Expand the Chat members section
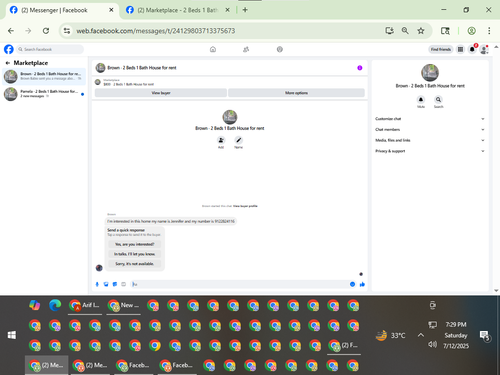The width and height of the screenshot is (500, 375). 430,129
